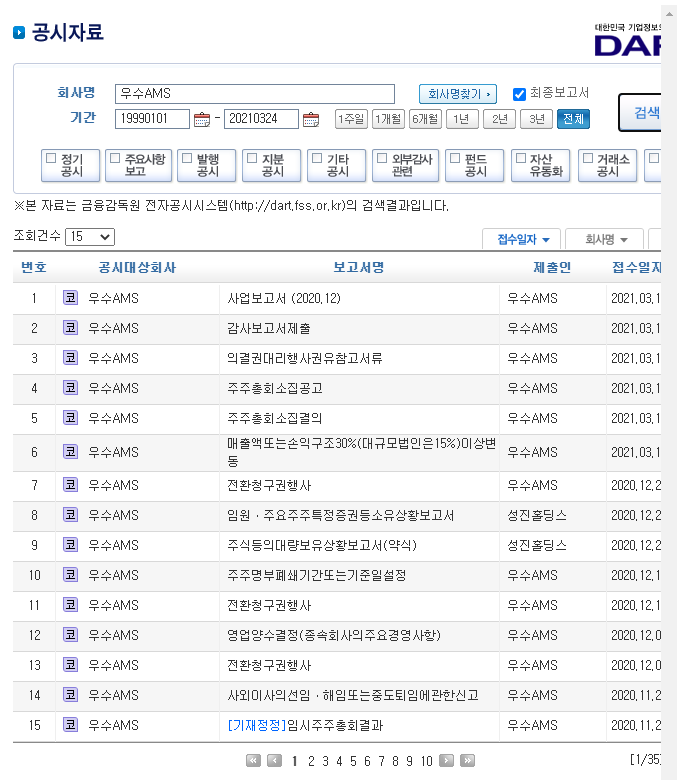Open report 의결권대리행사권유참고서류
677x780 pixels.
304,358
